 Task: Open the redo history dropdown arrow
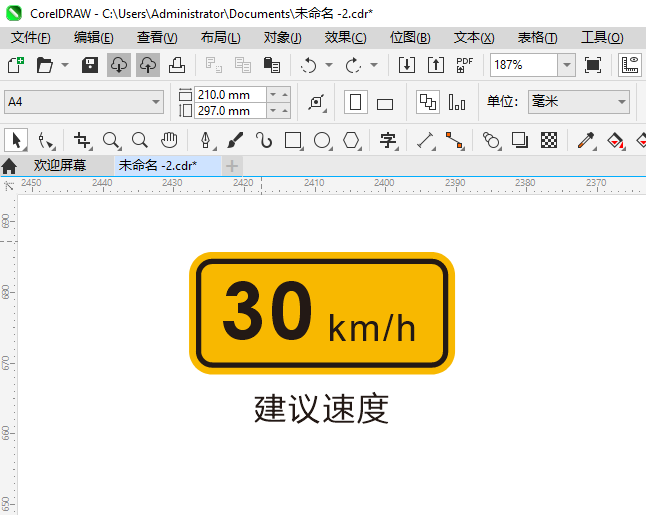(x=374, y=65)
